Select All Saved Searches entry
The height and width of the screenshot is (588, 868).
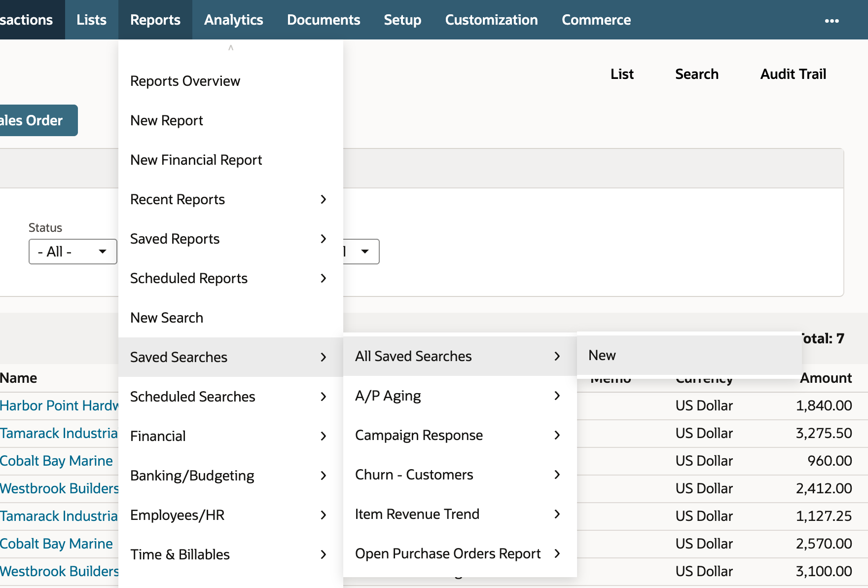(460, 356)
